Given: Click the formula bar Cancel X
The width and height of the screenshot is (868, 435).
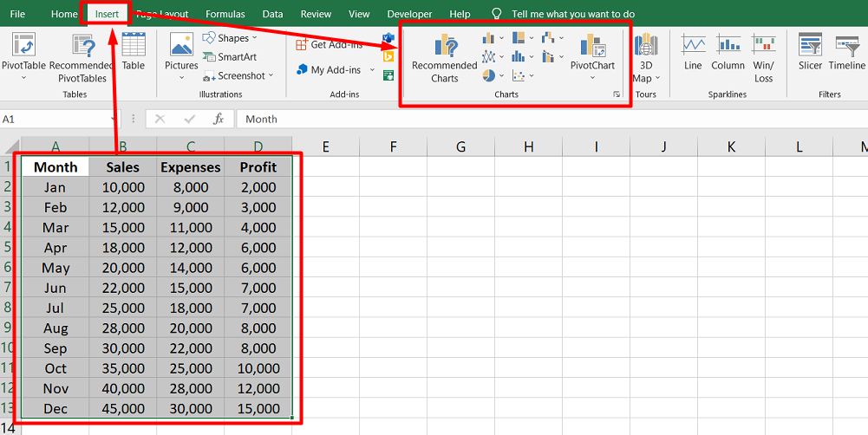Looking at the screenshot, I should pyautogui.click(x=160, y=119).
